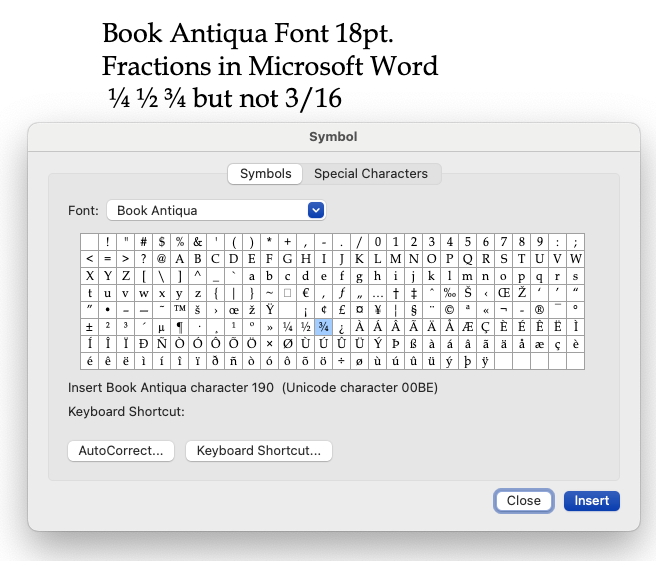
Task: Close the Symbol dialog with Close
Action: pyautogui.click(x=523, y=501)
